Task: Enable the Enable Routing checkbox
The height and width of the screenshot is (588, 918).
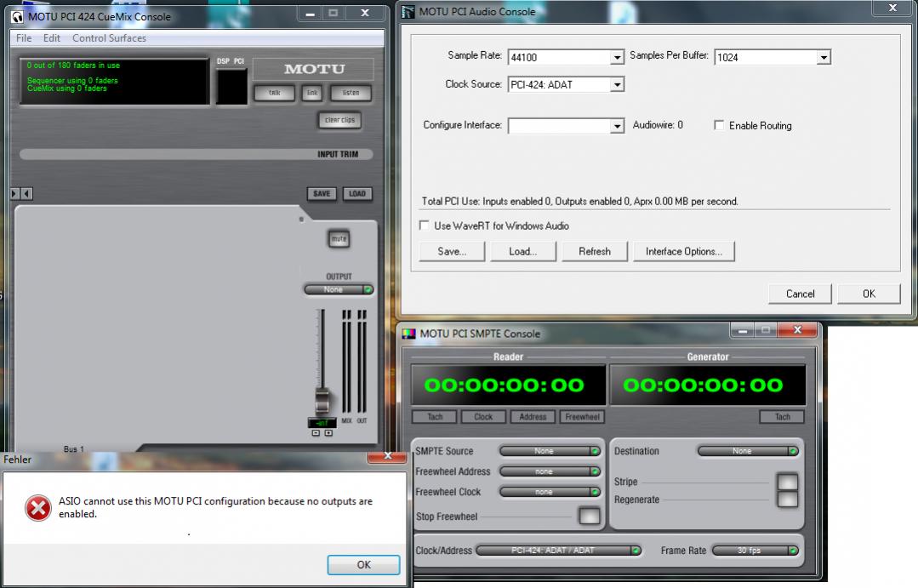Action: click(x=719, y=125)
